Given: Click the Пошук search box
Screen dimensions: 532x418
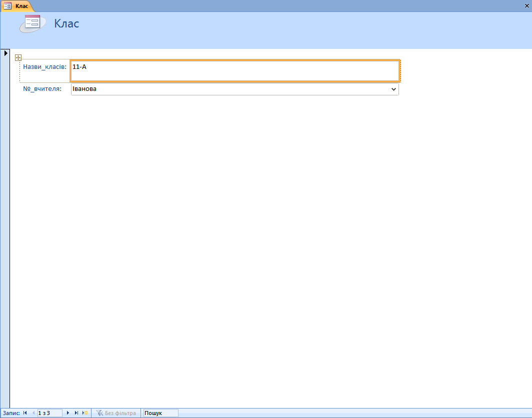Looking at the screenshot, I should (161, 413).
